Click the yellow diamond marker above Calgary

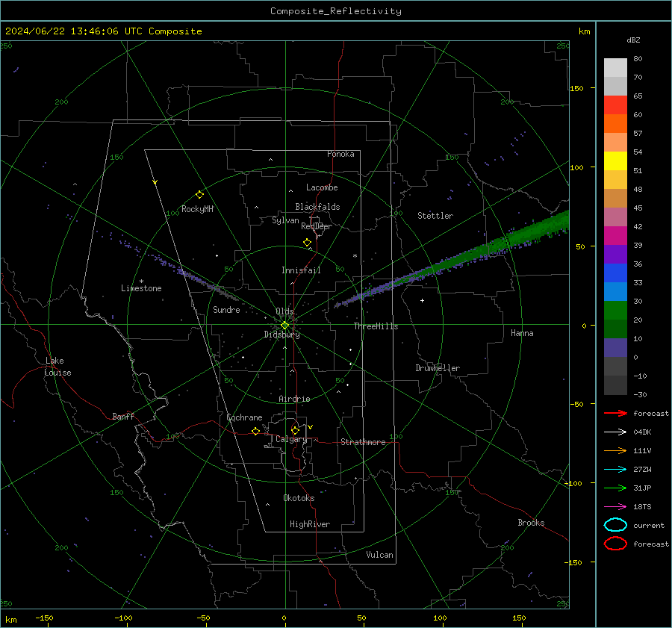295,430
